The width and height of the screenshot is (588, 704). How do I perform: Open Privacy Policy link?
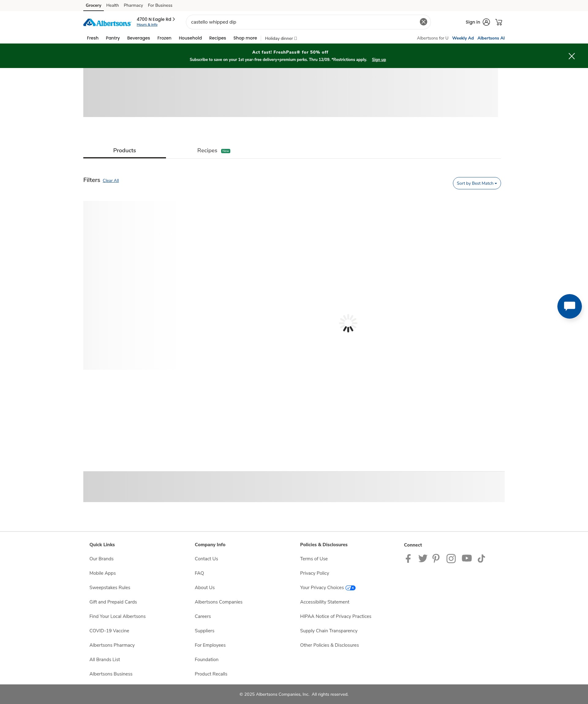(314, 573)
